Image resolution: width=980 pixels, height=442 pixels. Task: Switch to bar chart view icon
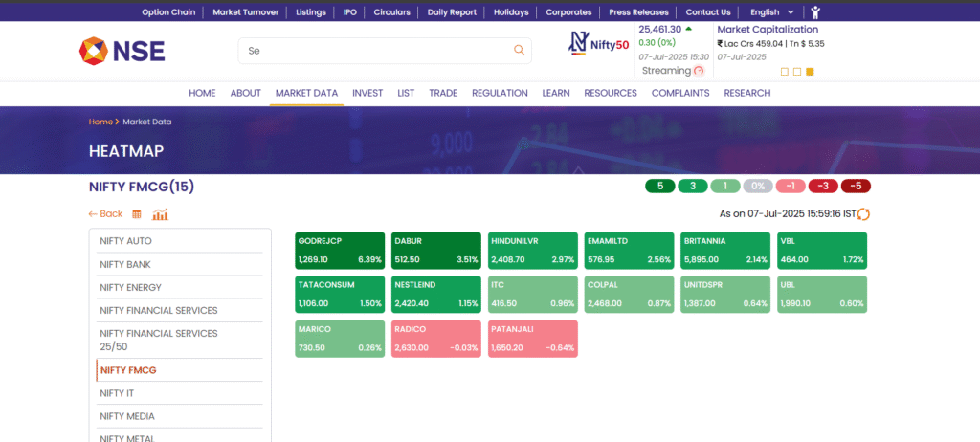(x=160, y=214)
